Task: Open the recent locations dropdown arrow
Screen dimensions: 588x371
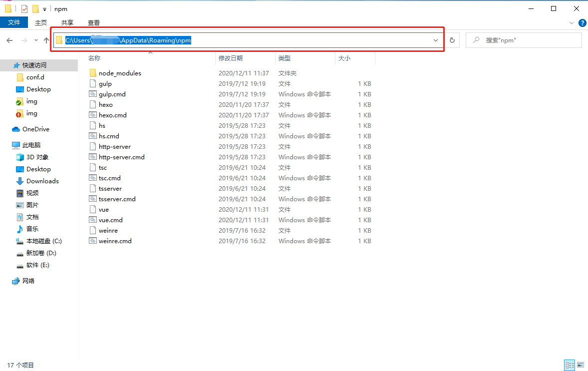Action: [x=36, y=40]
